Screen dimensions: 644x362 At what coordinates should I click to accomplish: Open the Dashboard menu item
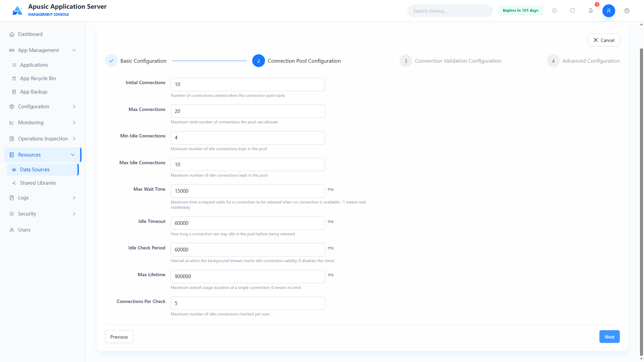[43, 34]
